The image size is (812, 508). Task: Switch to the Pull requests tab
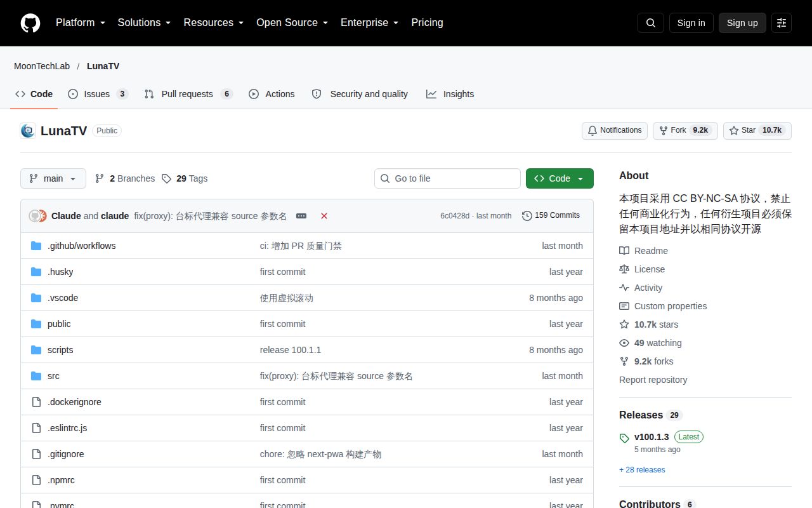(x=188, y=94)
